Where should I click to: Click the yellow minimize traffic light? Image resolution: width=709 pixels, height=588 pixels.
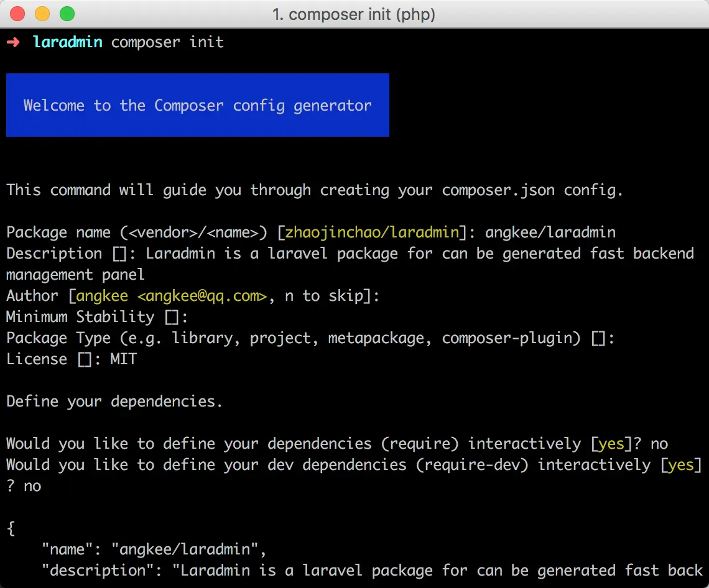tap(41, 13)
